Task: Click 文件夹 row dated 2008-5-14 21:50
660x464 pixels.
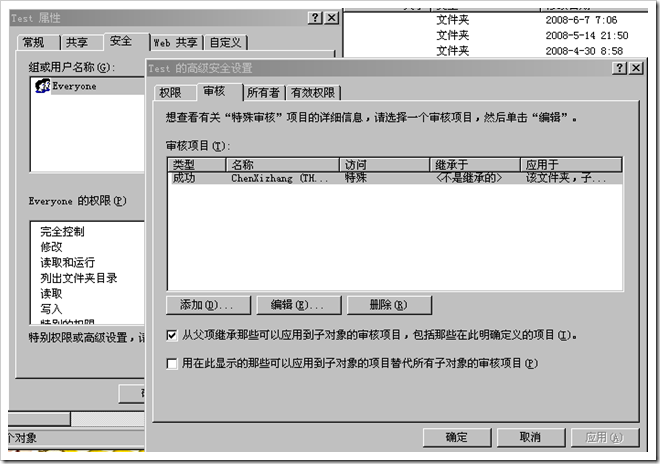Action: 496,35
